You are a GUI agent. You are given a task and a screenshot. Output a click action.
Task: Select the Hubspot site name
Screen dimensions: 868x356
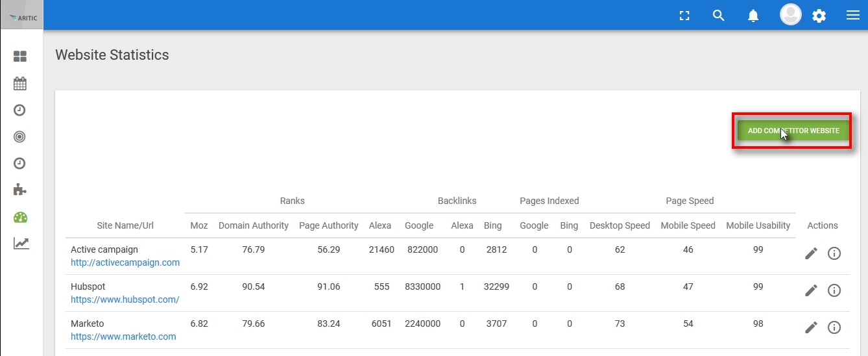[88, 286]
